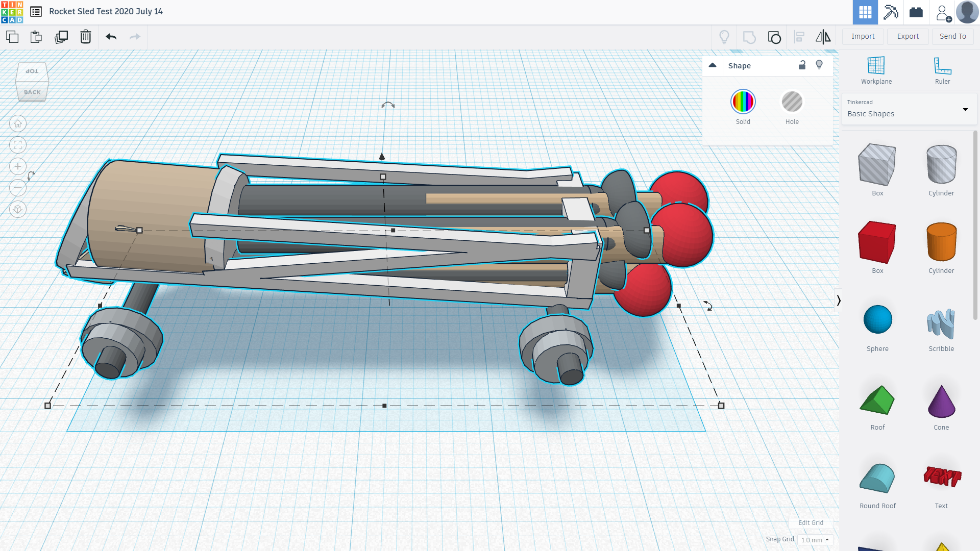
Task: Select the Ruler tool
Action: click(942, 70)
